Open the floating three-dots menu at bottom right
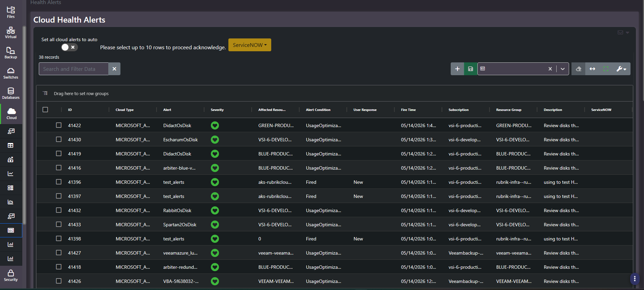 pos(635,279)
